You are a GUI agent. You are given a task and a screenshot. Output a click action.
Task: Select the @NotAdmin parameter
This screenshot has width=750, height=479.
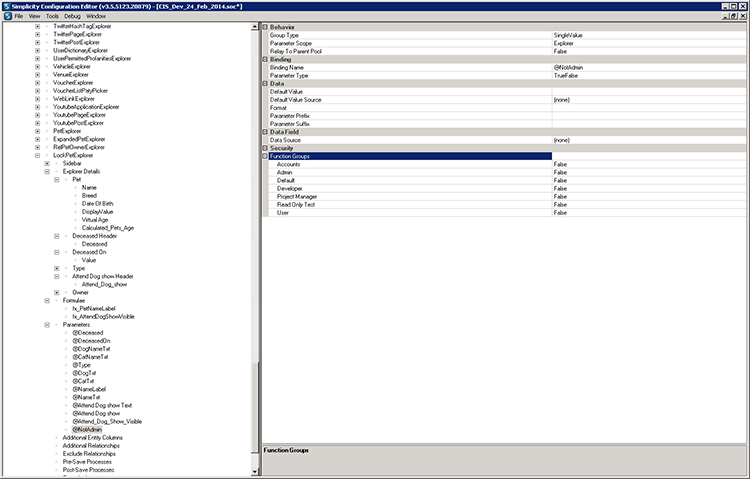87,430
